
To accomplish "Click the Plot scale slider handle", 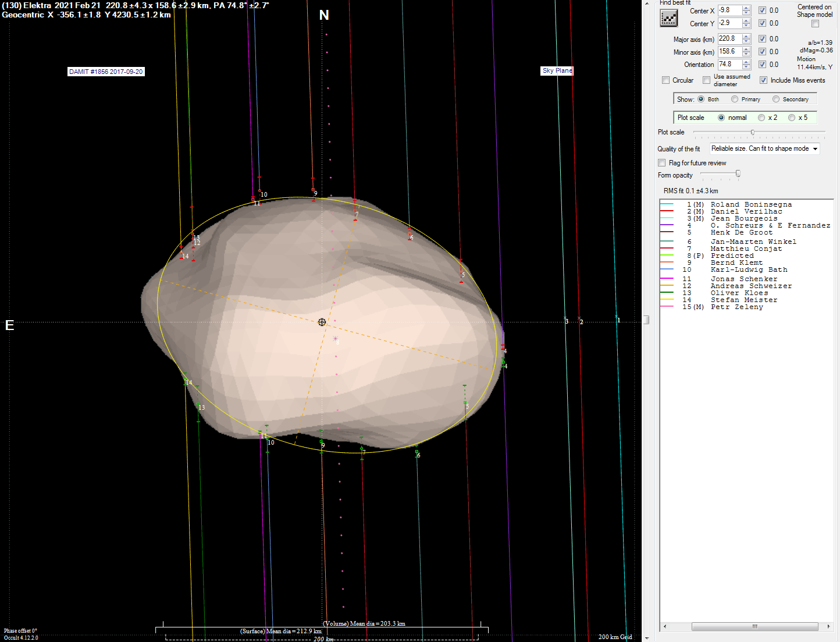I will [x=752, y=133].
